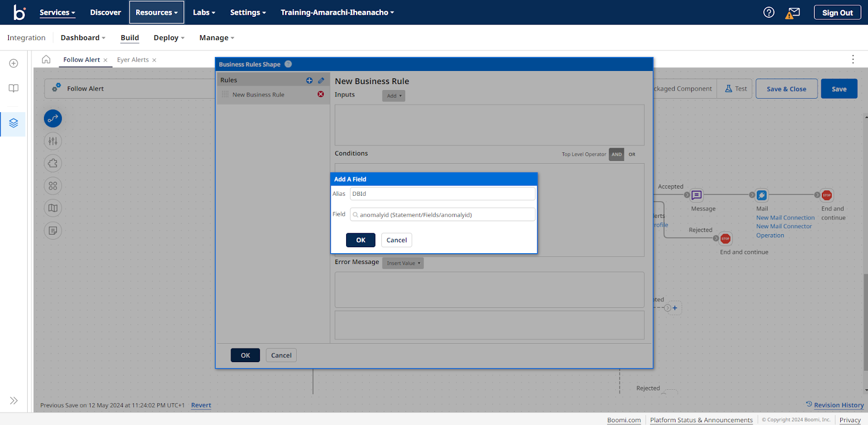Viewport: 868px width, 425px height.
Task: Select the puzzle Connect shapes palette icon
Action: click(x=53, y=163)
